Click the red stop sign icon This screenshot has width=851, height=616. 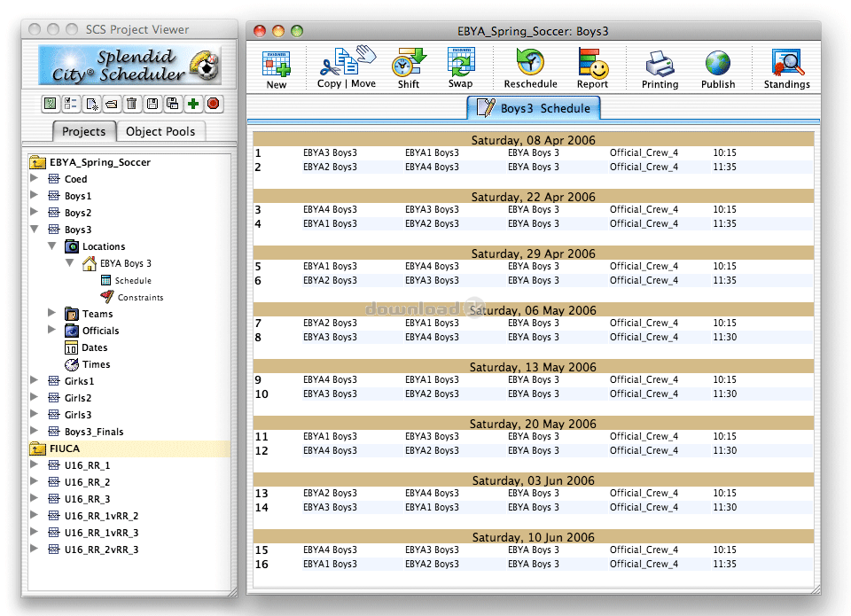[x=214, y=104]
